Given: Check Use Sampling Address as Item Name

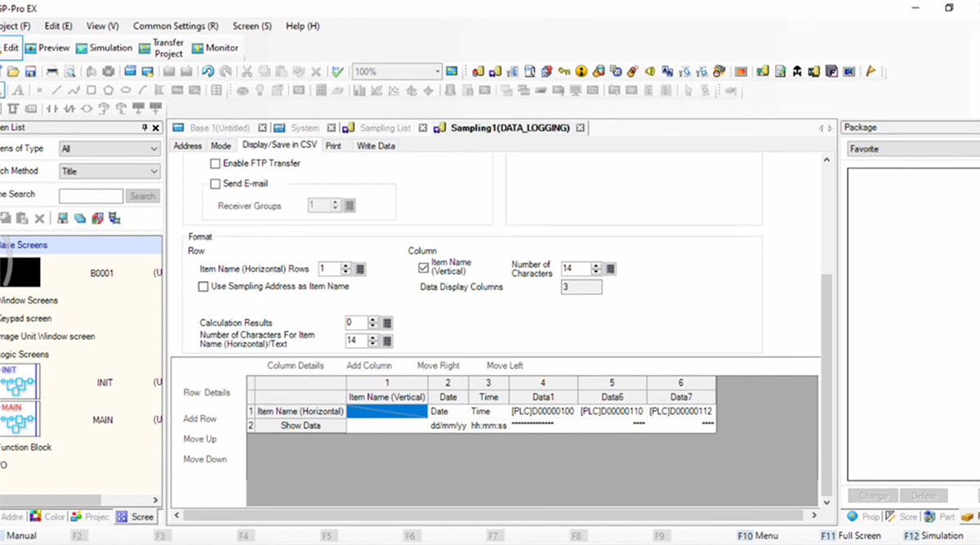Looking at the screenshot, I should (203, 286).
